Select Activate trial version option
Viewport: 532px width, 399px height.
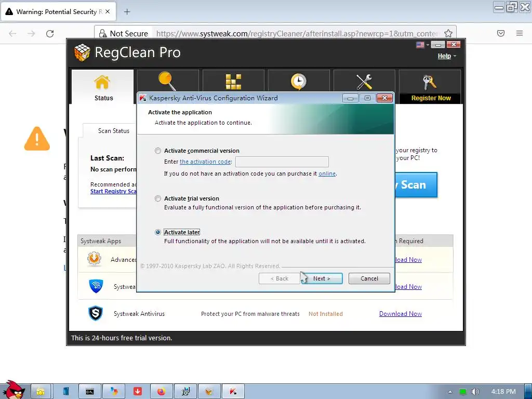(158, 198)
